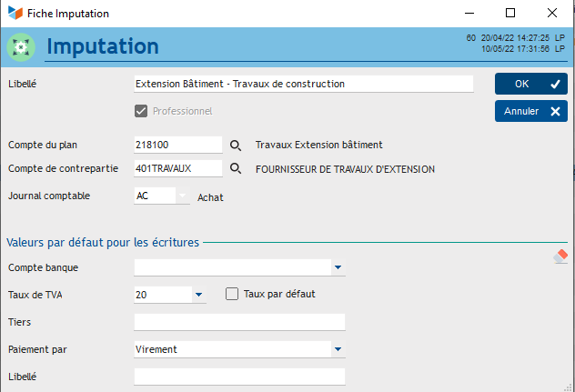Click the Fiche Imputation title bar app icon
The width and height of the screenshot is (575, 392).
coord(12,14)
